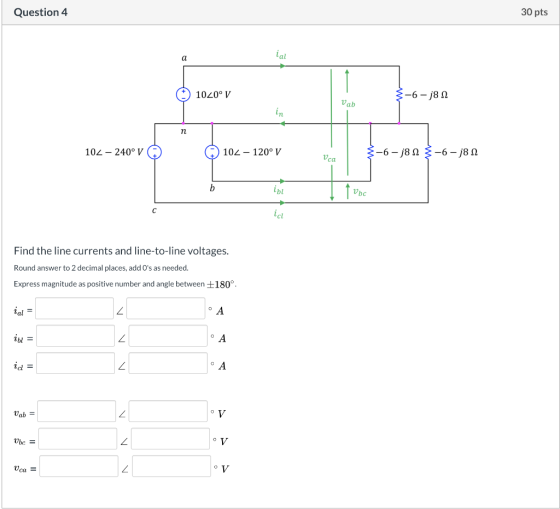Click the v_ab angle input field

coord(168,411)
